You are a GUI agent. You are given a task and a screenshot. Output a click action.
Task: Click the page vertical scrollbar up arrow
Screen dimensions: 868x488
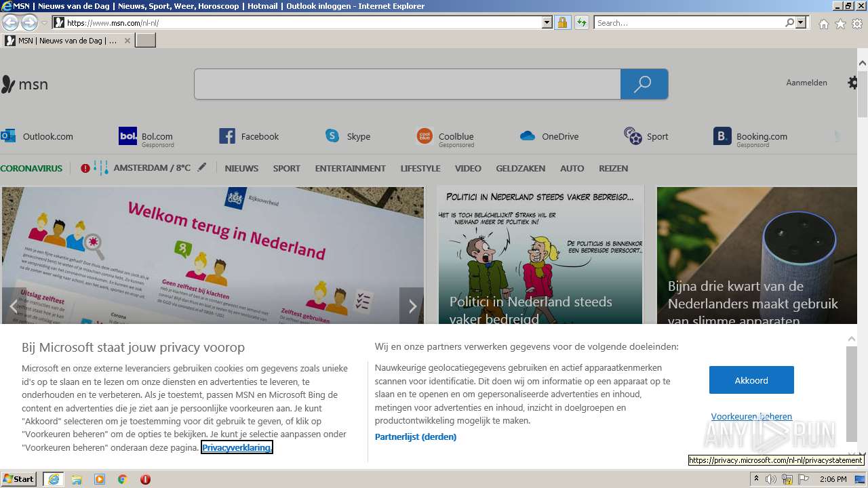pyautogui.click(x=863, y=63)
